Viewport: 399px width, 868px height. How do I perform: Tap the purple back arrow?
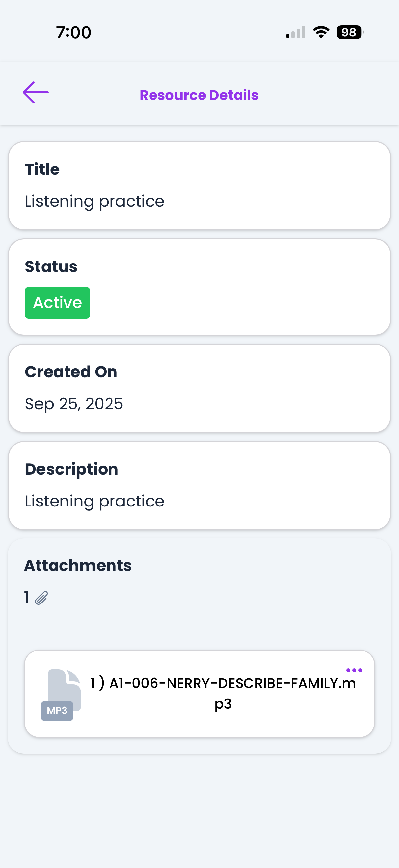tap(36, 92)
